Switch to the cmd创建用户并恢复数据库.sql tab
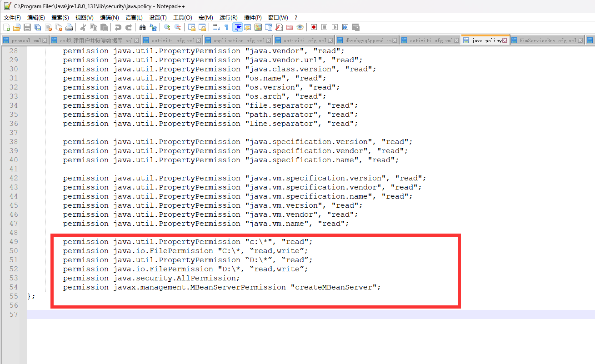595x364 pixels. (96, 40)
